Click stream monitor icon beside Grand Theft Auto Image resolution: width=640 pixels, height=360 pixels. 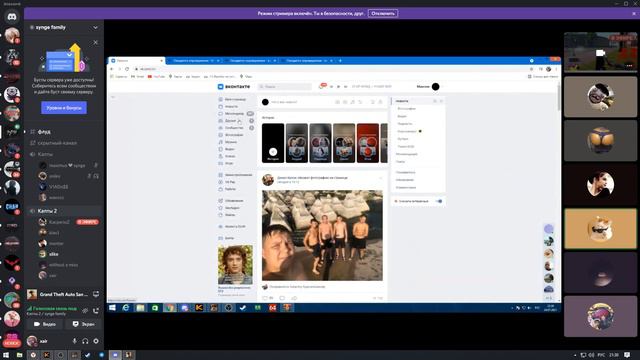[96, 294]
